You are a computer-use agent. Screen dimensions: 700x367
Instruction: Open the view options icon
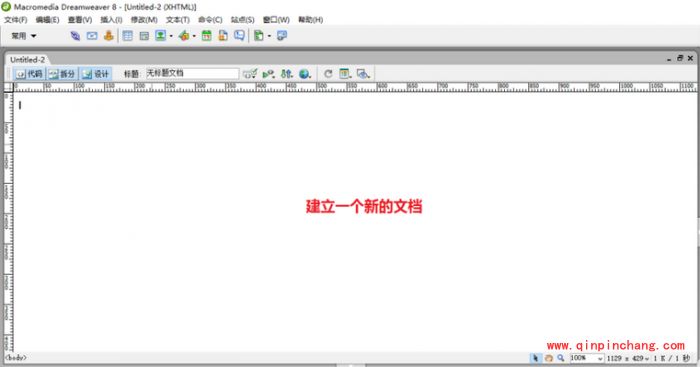pos(345,74)
